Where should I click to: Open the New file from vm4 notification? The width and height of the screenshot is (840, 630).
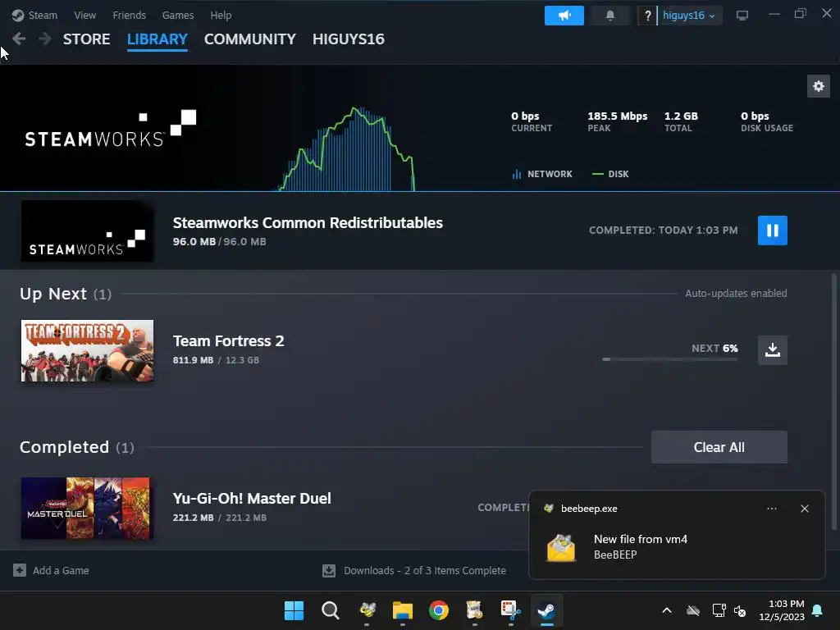[x=677, y=547]
